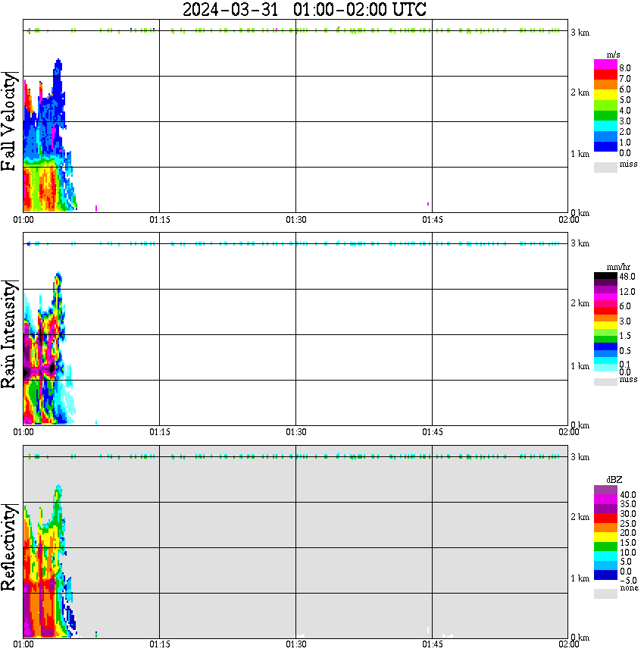Image resolution: width=644 pixels, height=658 pixels.
Task: Select the black swatch in the mm/hr legend
Action: point(605,276)
